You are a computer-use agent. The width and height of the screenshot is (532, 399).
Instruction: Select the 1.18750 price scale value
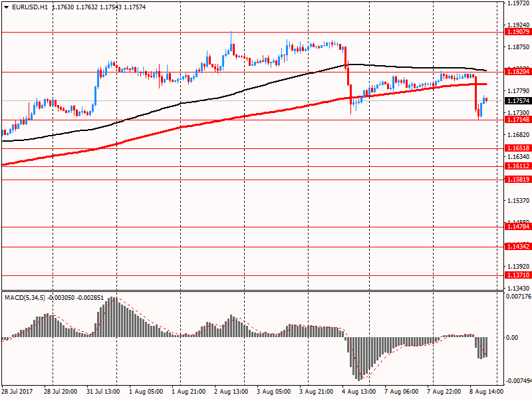[519, 47]
